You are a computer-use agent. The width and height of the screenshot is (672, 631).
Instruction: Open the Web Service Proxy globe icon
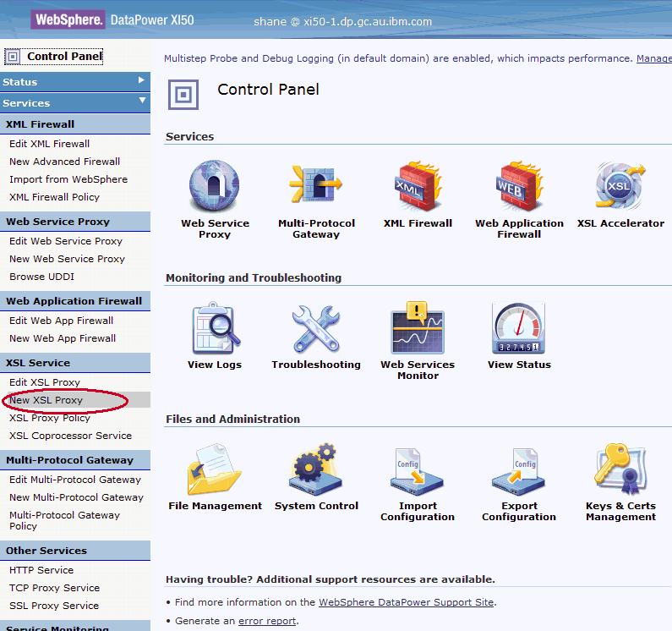pyautogui.click(x=215, y=185)
